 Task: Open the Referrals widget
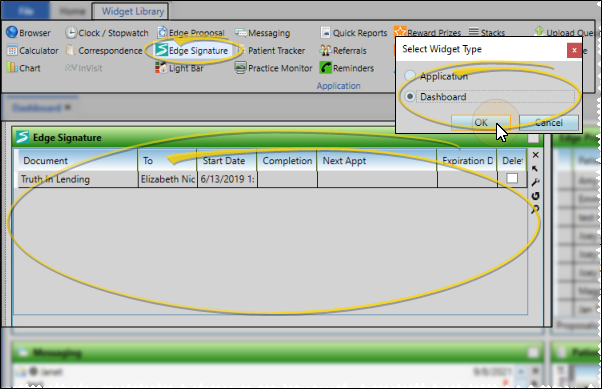[x=343, y=50]
